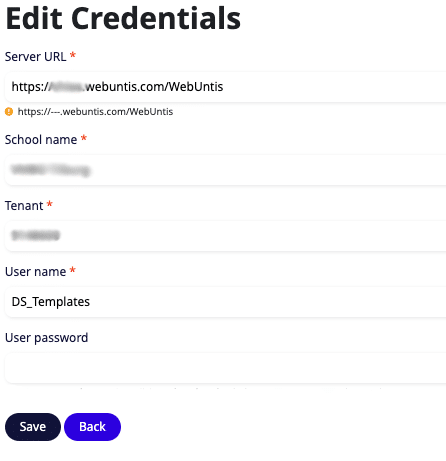Click the https://---.webuntis.com/WebUntis hint text
446x461 pixels.
pos(95,112)
